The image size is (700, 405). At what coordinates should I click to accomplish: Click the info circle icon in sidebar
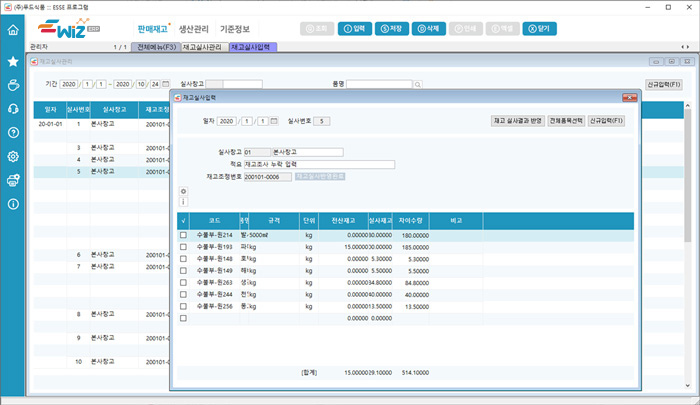13,204
